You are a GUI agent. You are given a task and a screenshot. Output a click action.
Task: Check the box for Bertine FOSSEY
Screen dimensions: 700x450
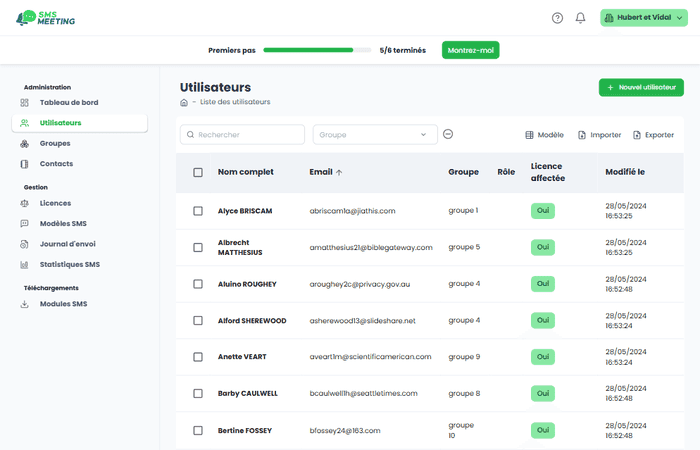point(198,430)
